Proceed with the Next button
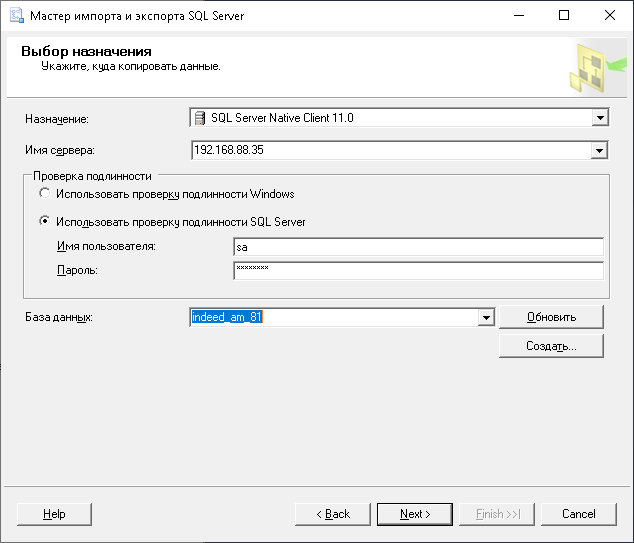This screenshot has width=634, height=543. click(415, 514)
